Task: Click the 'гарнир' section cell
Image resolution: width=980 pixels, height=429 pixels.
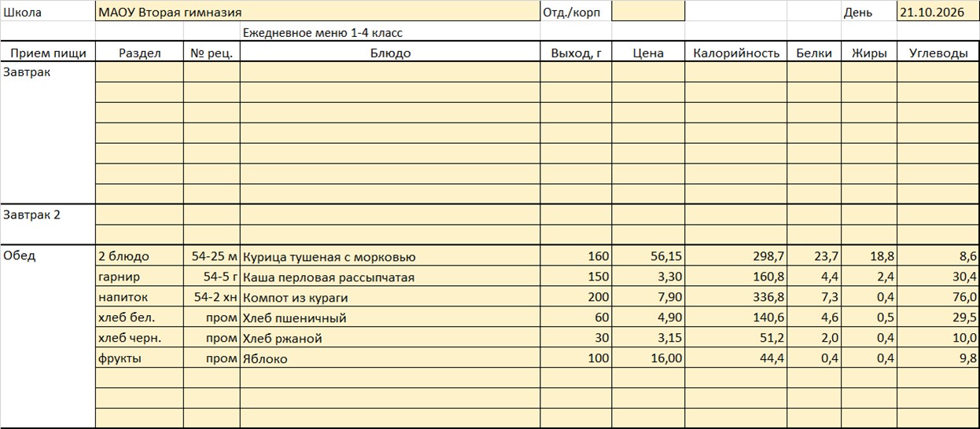Action: pyautogui.click(x=140, y=277)
